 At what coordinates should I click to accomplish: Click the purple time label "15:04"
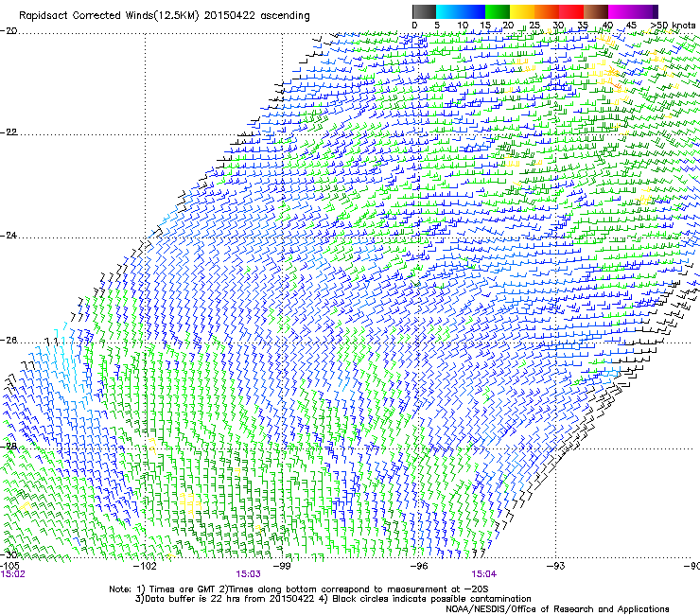(484, 574)
